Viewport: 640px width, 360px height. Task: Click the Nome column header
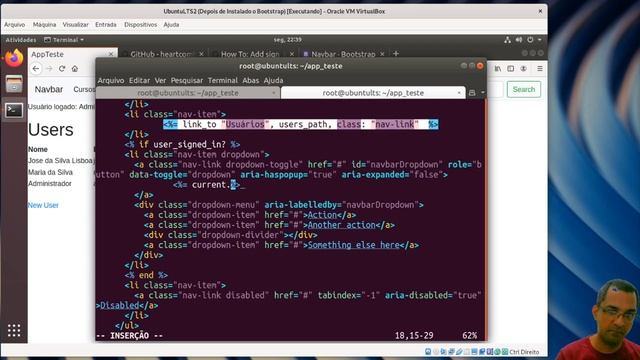click(x=38, y=149)
